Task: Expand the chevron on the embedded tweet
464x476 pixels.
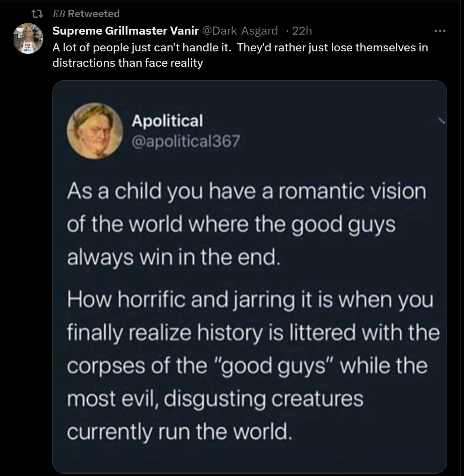Action: click(x=442, y=121)
